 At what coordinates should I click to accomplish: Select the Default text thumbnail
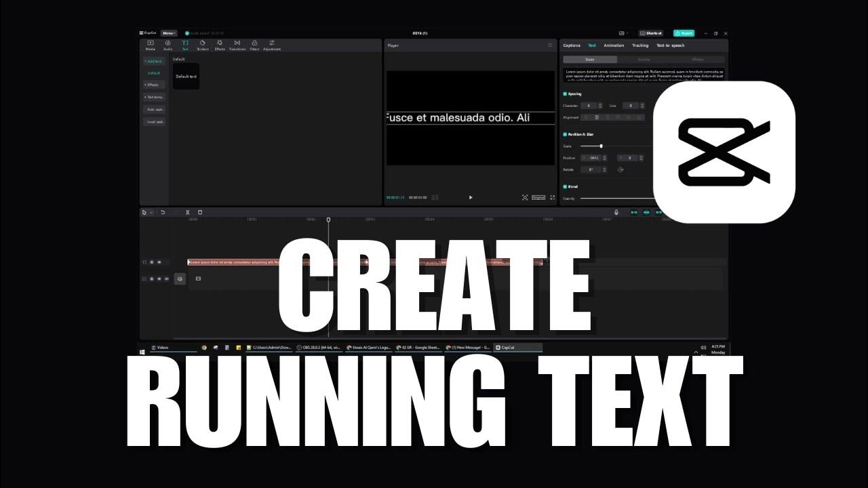[x=186, y=77]
